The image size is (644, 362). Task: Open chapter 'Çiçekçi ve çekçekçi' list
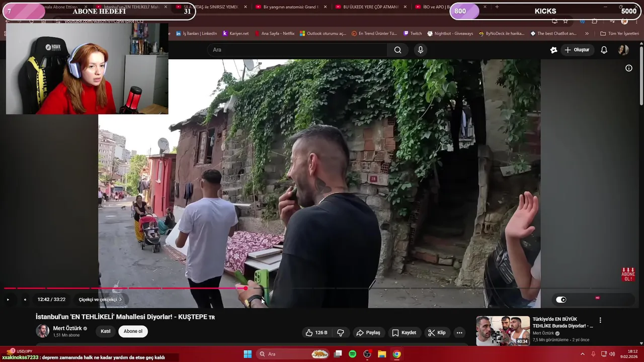click(100, 300)
